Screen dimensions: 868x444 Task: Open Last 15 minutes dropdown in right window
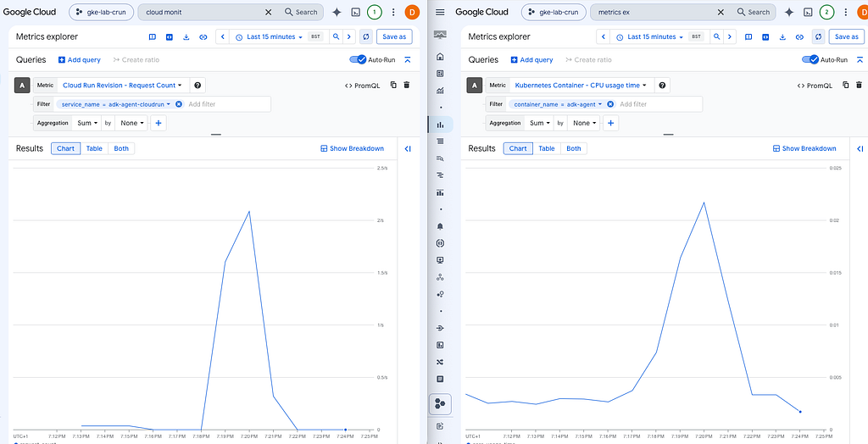point(650,37)
